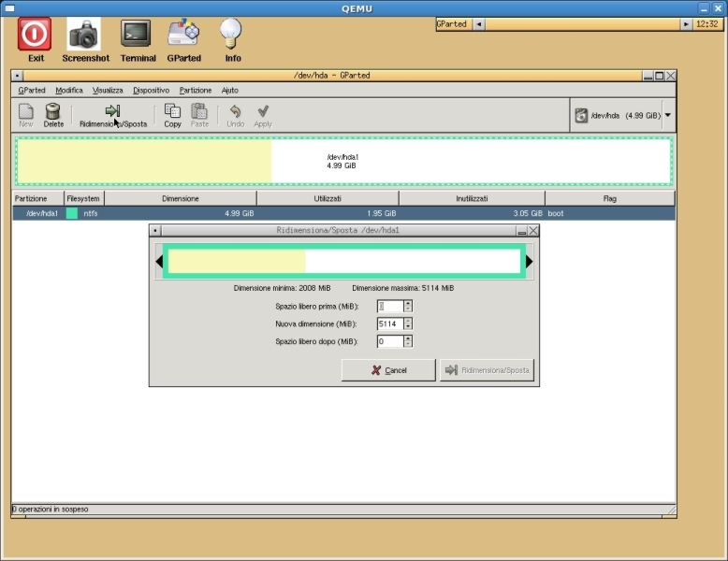
Task: Click the 1.95 GiB used value
Action: tap(382, 213)
